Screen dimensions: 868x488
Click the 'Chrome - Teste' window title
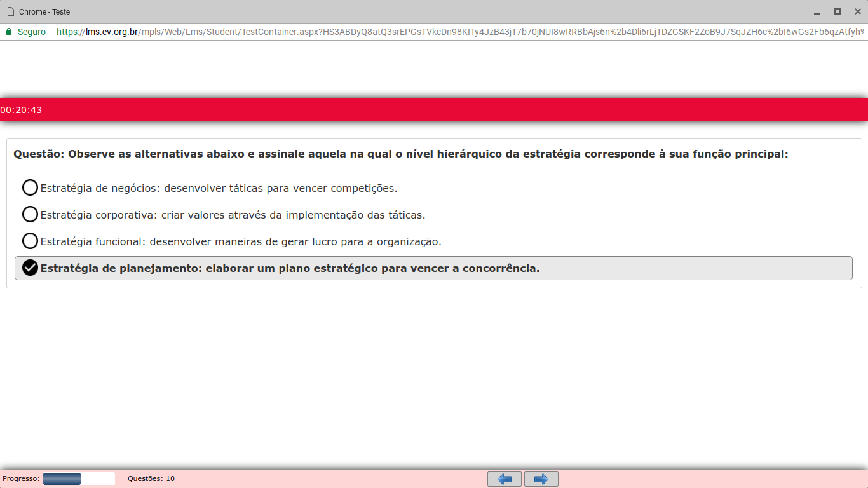(44, 11)
